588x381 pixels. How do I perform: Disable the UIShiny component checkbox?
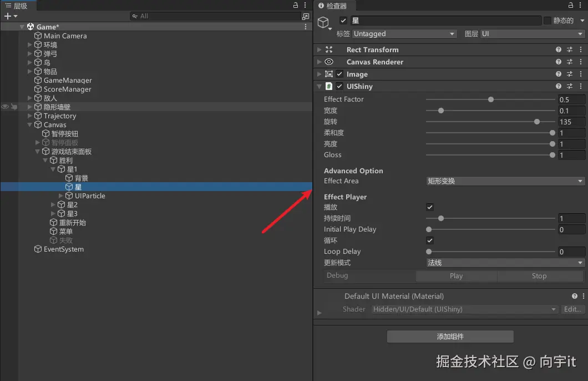click(339, 86)
